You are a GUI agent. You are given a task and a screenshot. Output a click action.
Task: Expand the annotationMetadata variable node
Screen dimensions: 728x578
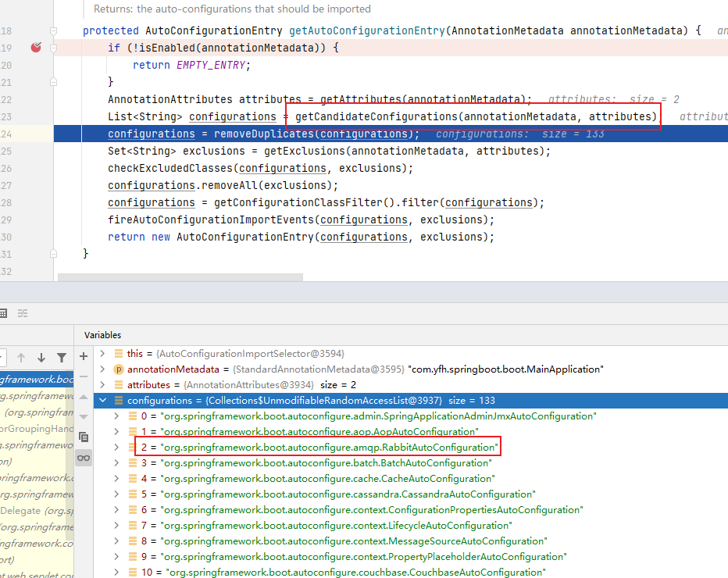click(102, 369)
